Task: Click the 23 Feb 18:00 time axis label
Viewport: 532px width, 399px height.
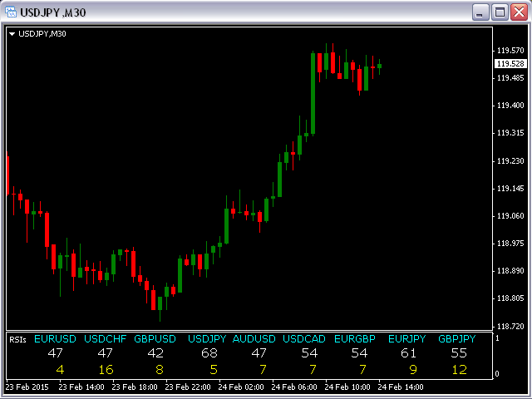Action: [x=135, y=387]
